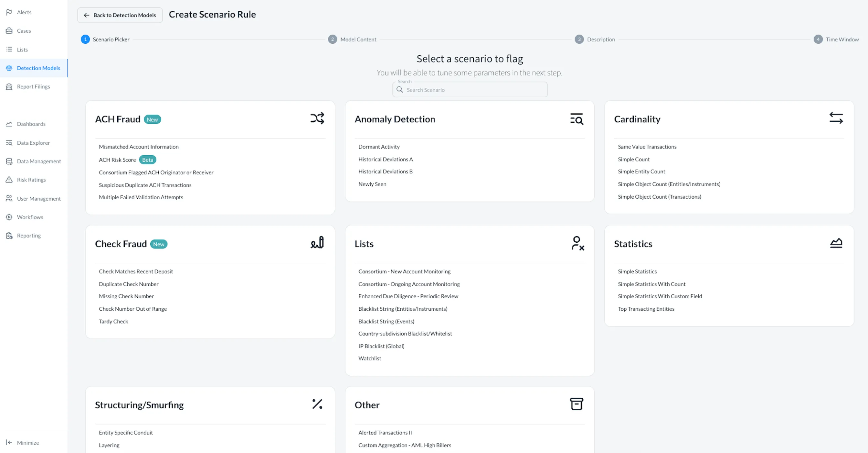Click the Other archive box icon
This screenshot has height=453, width=868.
point(577,404)
